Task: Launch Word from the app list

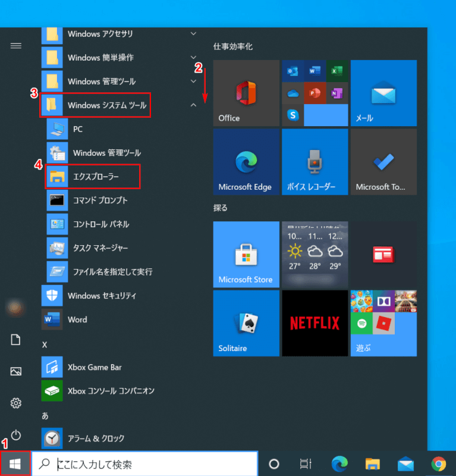Action: click(x=121, y=320)
